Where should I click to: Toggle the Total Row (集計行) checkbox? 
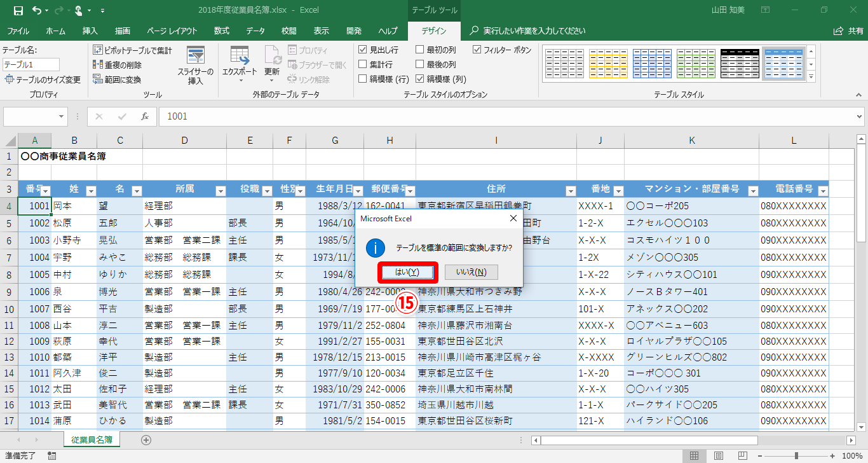tap(363, 64)
